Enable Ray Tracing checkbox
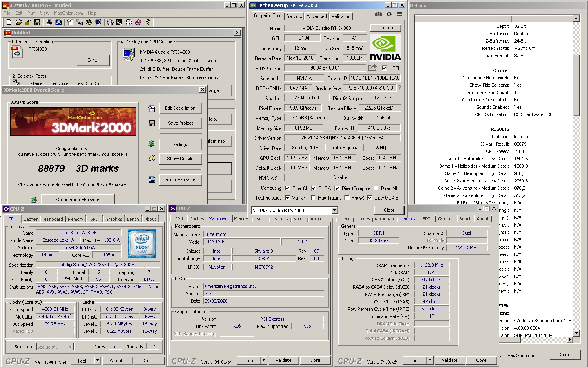Screen dimensions: 588x368 point(313,197)
